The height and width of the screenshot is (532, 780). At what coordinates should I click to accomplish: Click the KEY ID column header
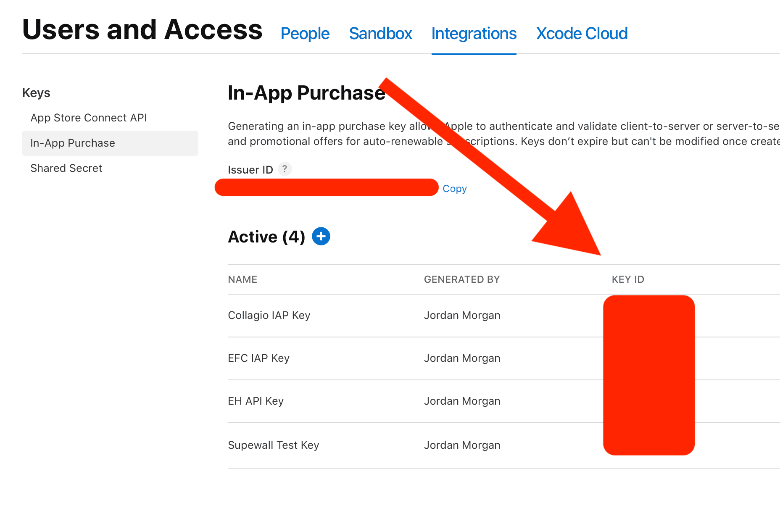pyautogui.click(x=628, y=279)
